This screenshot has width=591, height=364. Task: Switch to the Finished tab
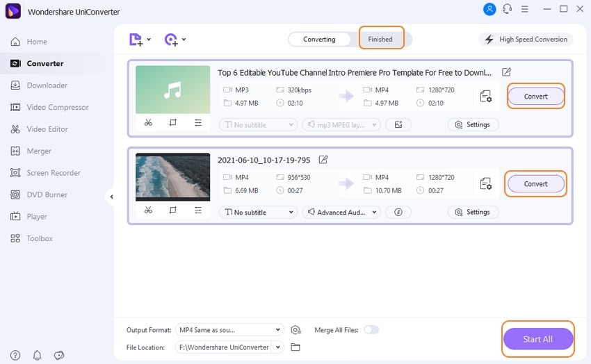pyautogui.click(x=380, y=39)
